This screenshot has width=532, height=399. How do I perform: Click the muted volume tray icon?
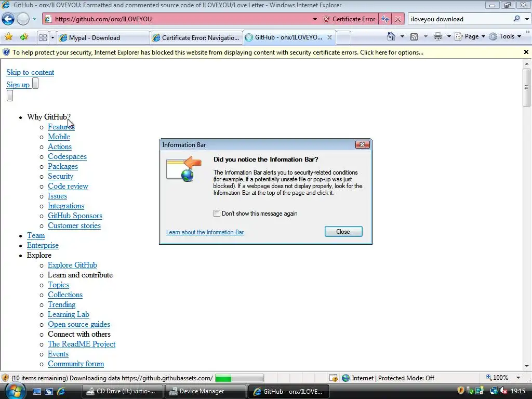pos(503,391)
